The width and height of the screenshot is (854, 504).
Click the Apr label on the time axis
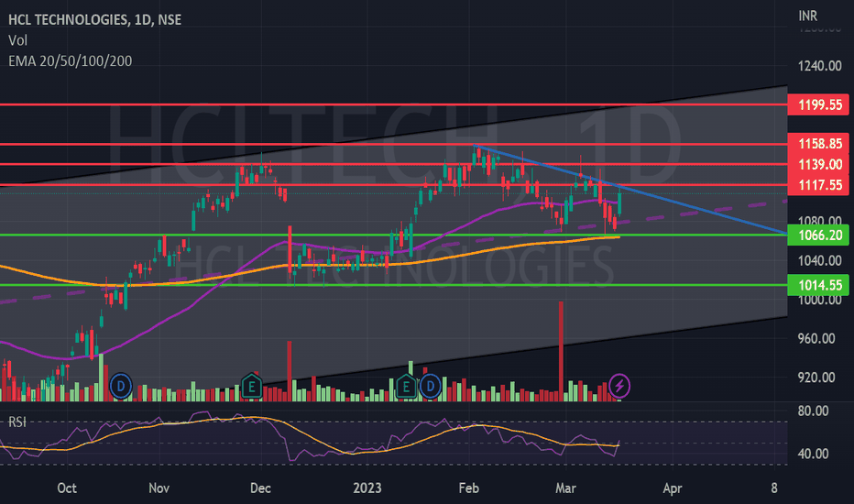coord(673,488)
